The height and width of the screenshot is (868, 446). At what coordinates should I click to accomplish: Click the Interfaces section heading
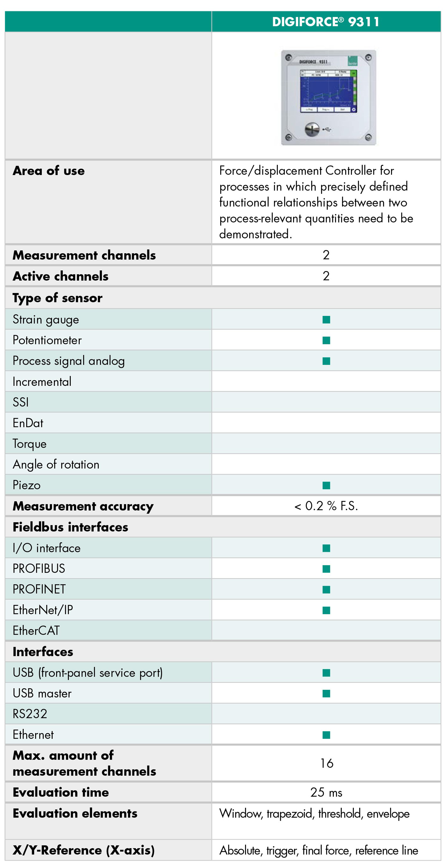click(43, 652)
